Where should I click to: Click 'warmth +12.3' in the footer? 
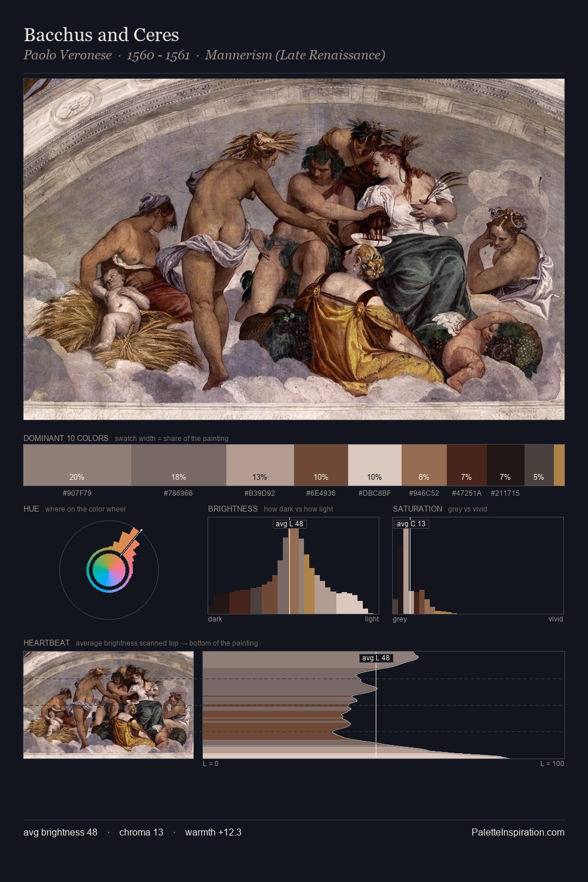(213, 833)
